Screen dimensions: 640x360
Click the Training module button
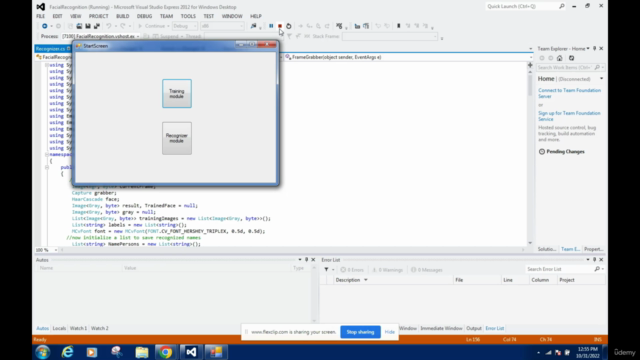177,93
